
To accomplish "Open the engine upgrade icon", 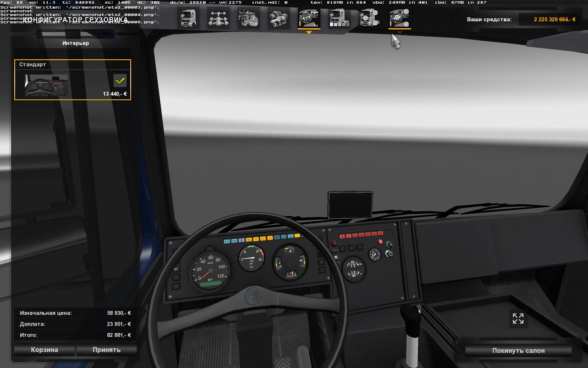I will tap(249, 18).
